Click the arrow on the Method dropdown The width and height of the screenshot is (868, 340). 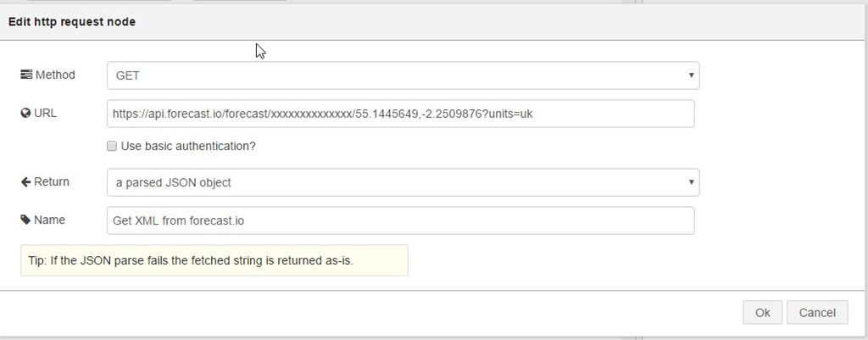692,75
